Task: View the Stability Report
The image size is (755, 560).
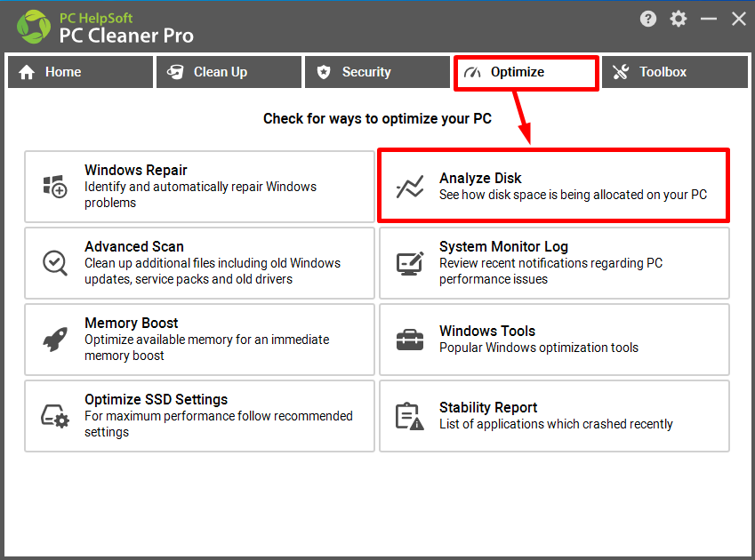Action: click(554, 416)
